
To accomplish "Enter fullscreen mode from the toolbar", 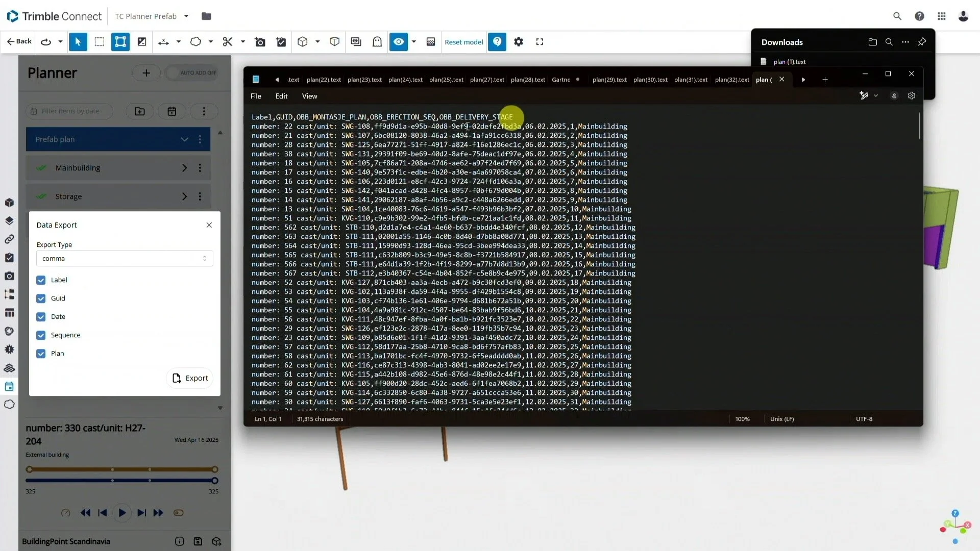I will pos(540,42).
